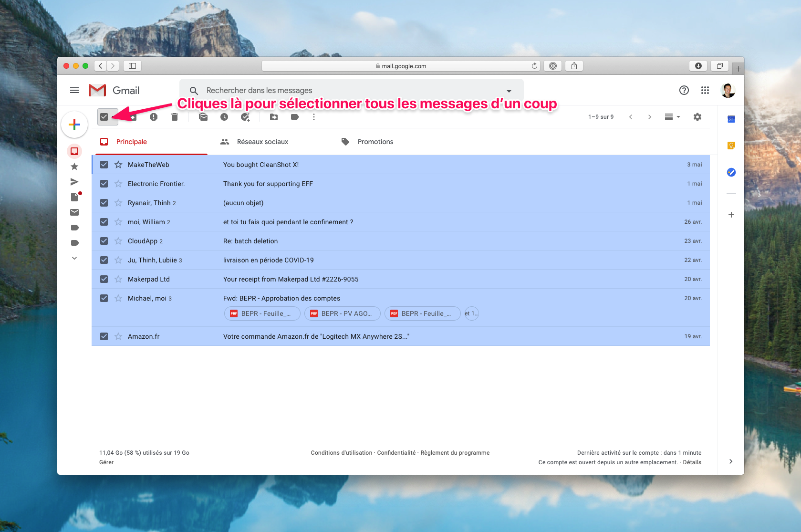The image size is (801, 532).
Task: Open account activity Détails link
Action: [692, 462]
